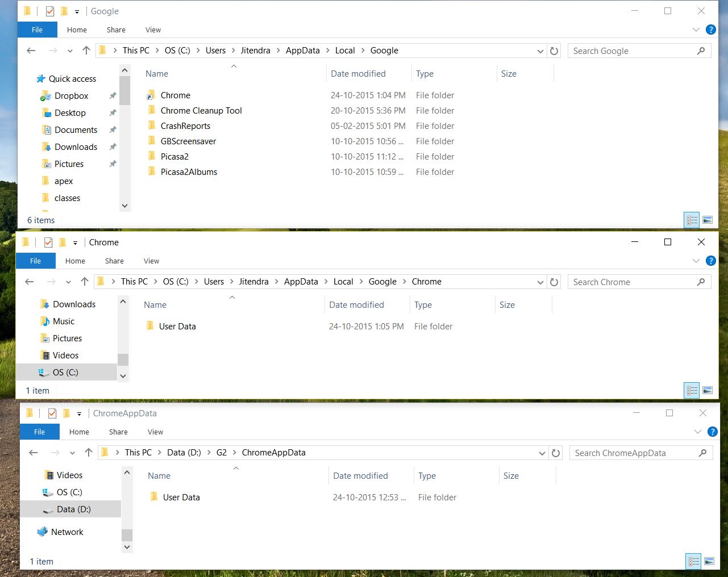
Task: Sort by Type column in ChromeAppData window
Action: click(427, 476)
